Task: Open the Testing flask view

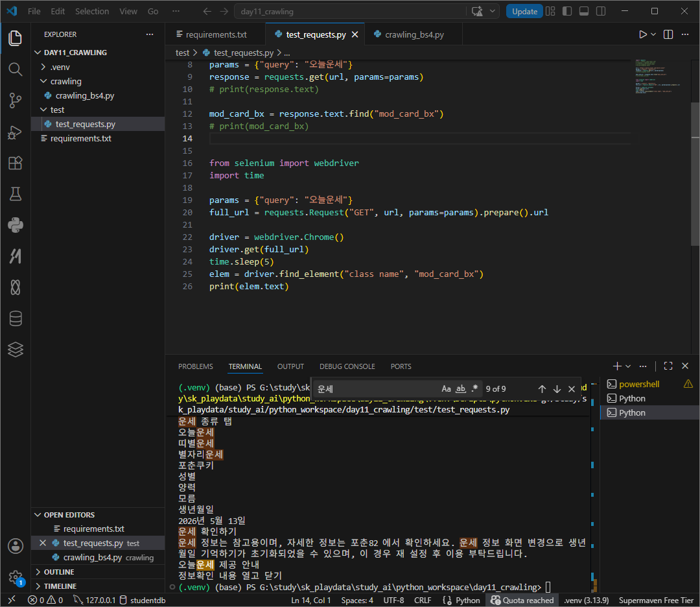Action: [x=15, y=194]
